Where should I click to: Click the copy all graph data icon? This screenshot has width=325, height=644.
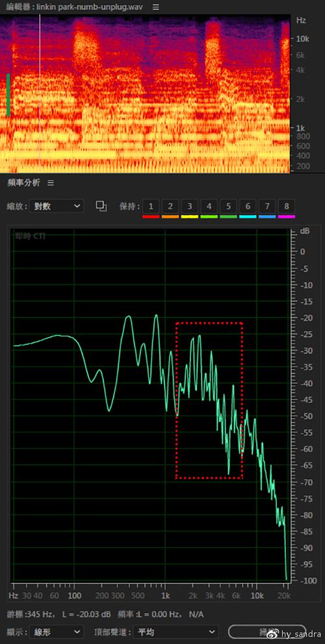click(x=101, y=206)
